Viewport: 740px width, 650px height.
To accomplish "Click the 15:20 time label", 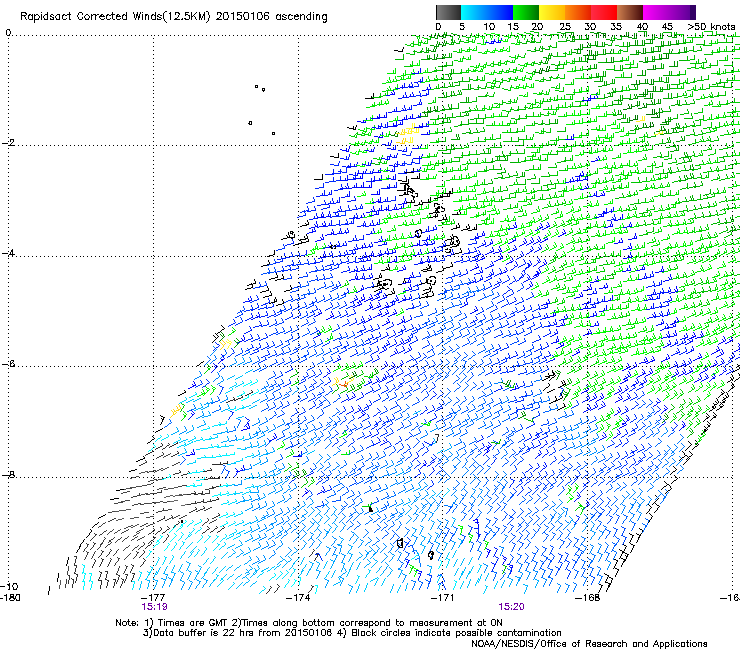I will pos(512,607).
